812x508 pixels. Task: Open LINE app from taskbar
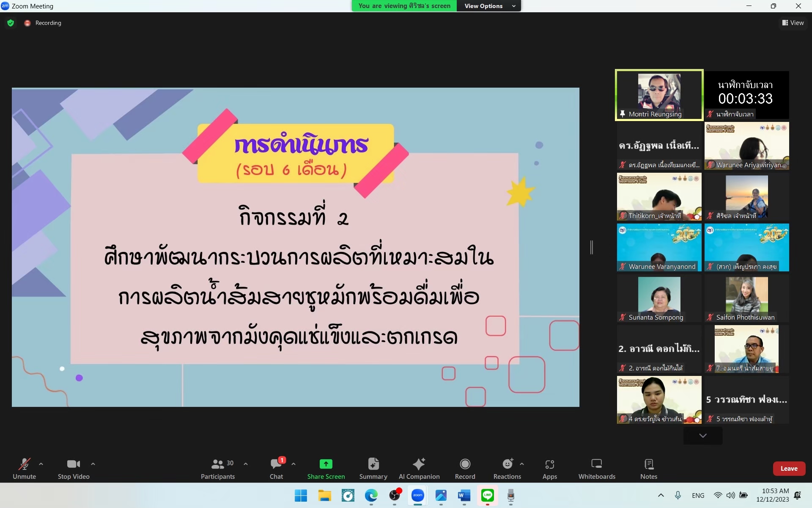[x=487, y=495]
